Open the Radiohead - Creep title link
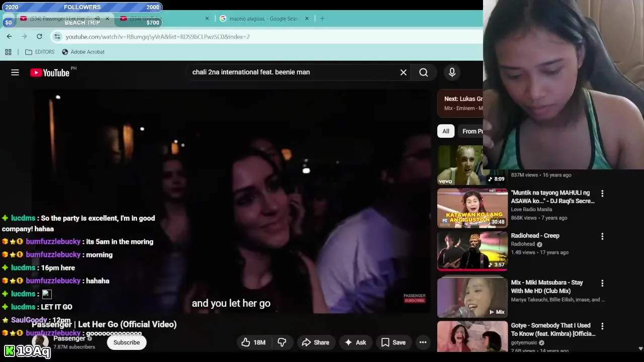Viewport: 644px width, 362px height. pos(535,236)
